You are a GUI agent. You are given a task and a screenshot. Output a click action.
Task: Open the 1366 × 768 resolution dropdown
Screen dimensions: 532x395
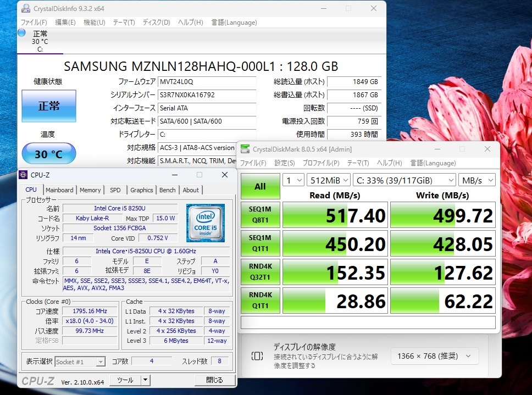(x=435, y=356)
